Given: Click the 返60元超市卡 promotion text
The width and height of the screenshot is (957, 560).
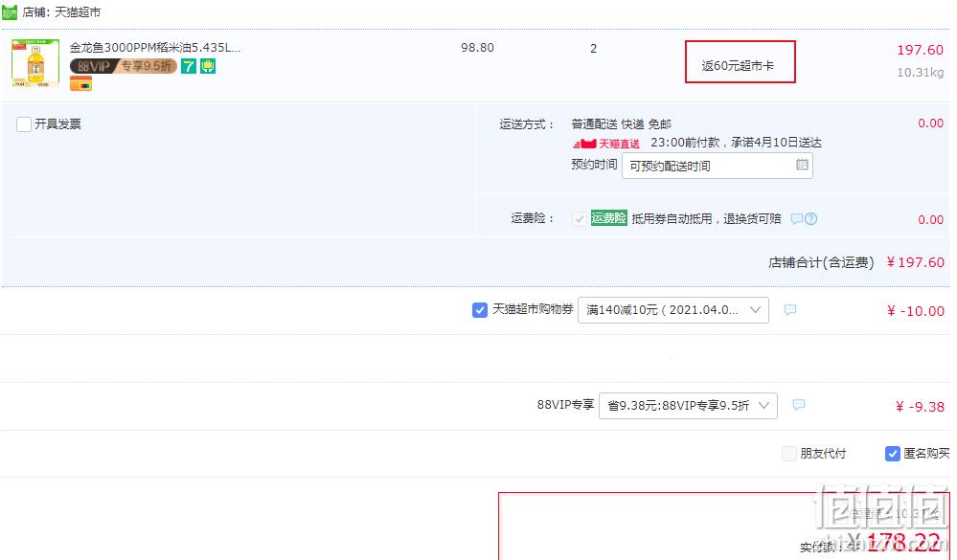Looking at the screenshot, I should point(738,66).
